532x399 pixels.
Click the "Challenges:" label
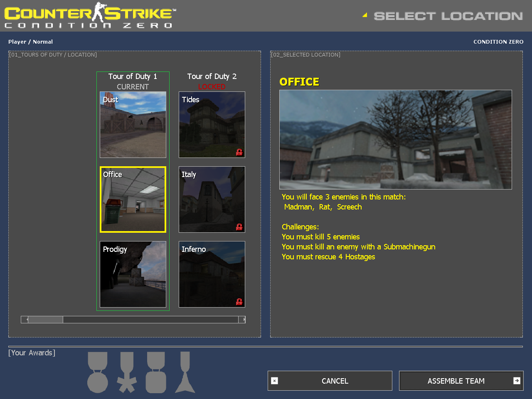tap(300, 227)
